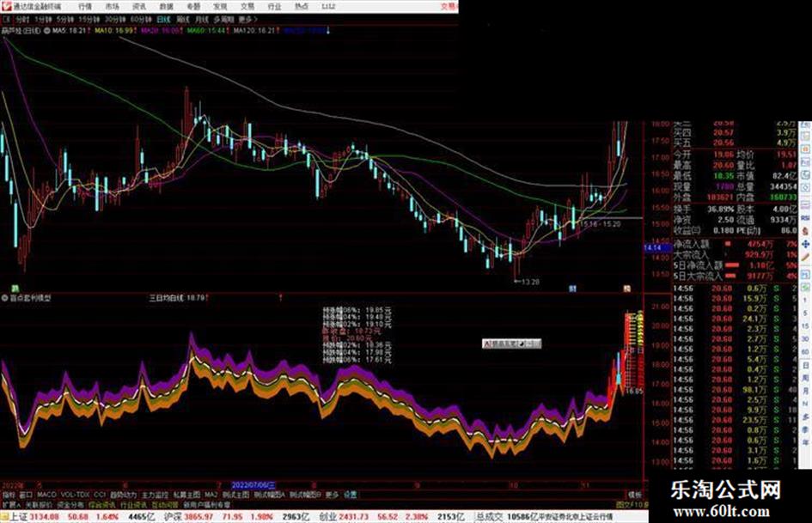
Task: Switch indicator to 主力监控
Action: 155,495
